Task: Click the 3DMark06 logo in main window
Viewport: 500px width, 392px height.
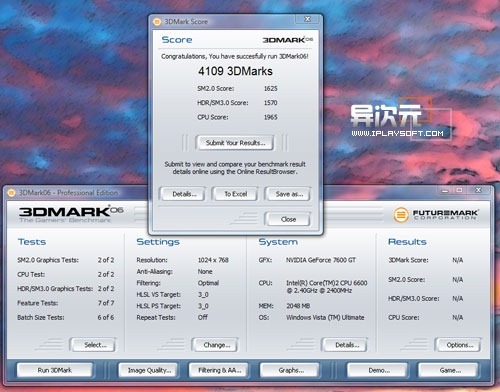Action: pos(71,214)
